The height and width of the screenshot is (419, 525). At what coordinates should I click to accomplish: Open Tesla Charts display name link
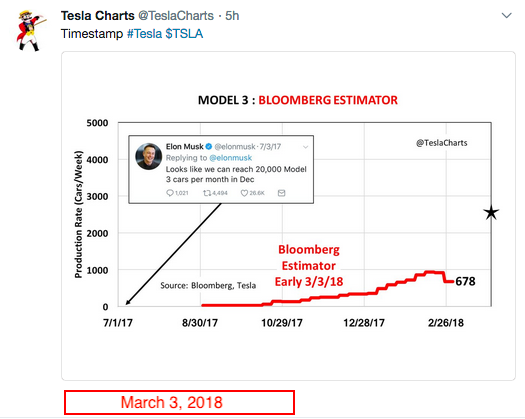tap(97, 16)
